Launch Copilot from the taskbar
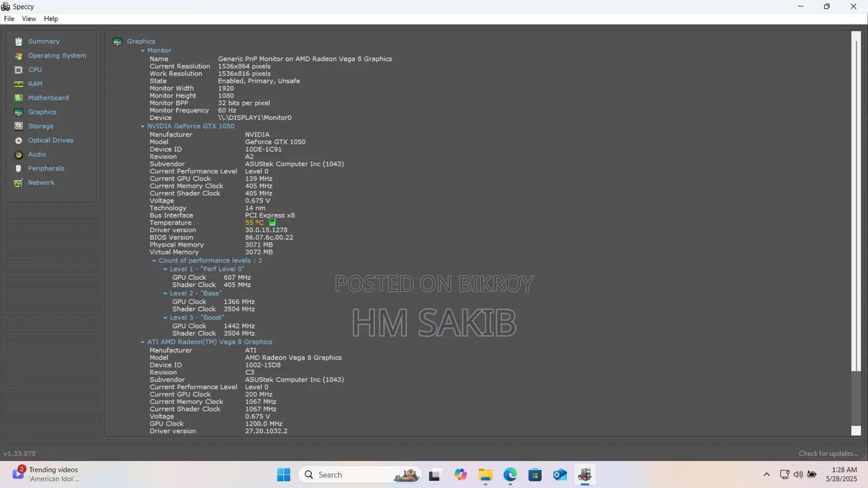 click(461, 475)
